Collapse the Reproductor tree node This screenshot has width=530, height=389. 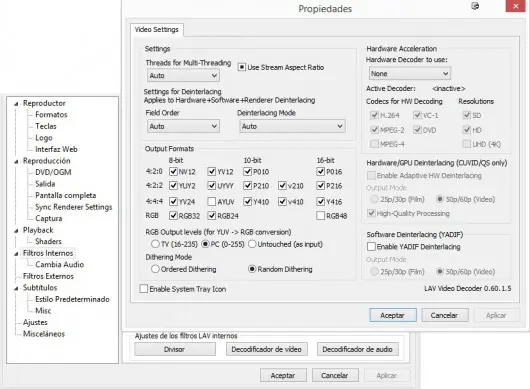(x=16, y=104)
